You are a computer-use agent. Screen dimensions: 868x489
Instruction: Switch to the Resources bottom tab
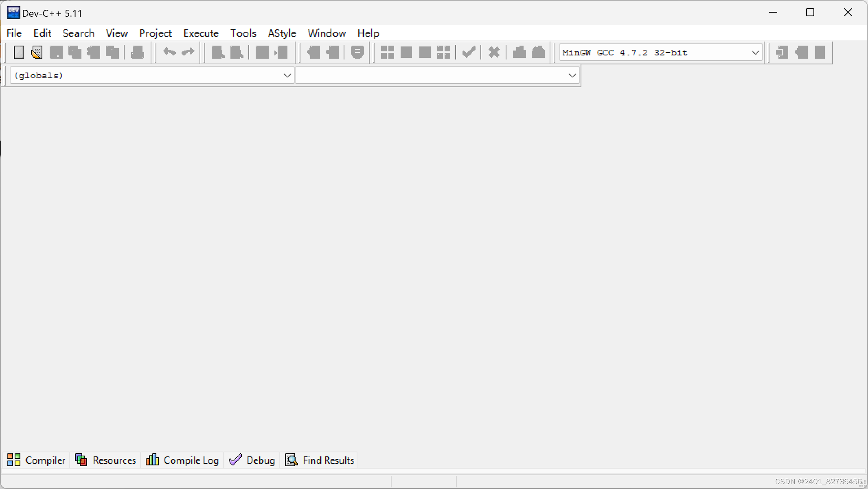click(x=105, y=460)
